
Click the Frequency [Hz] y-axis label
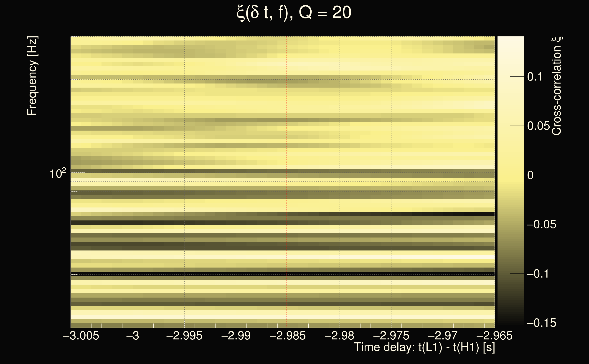32,76
